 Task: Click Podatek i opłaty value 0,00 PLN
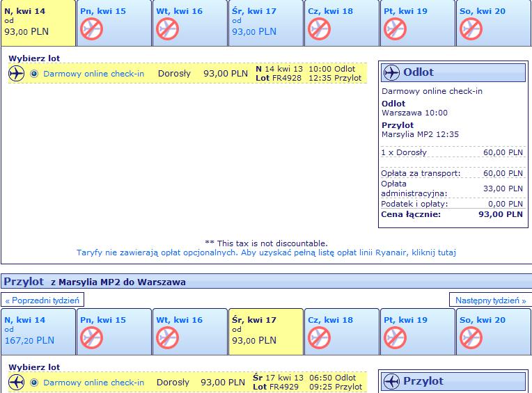click(x=506, y=204)
